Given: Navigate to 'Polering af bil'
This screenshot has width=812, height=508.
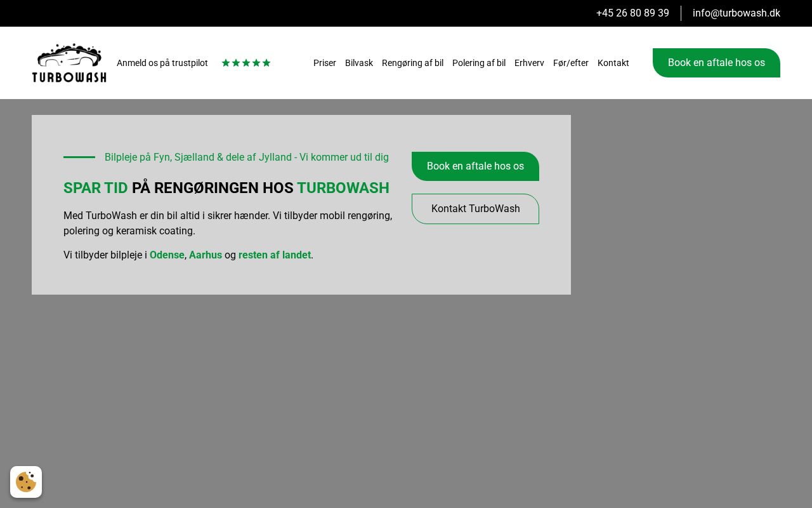Looking at the screenshot, I should 479,63.
